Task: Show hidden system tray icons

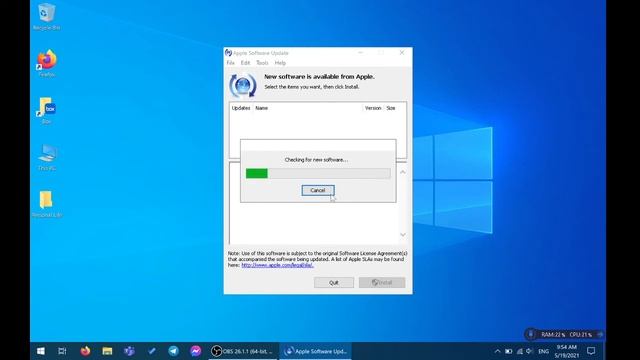Action: click(x=497, y=351)
